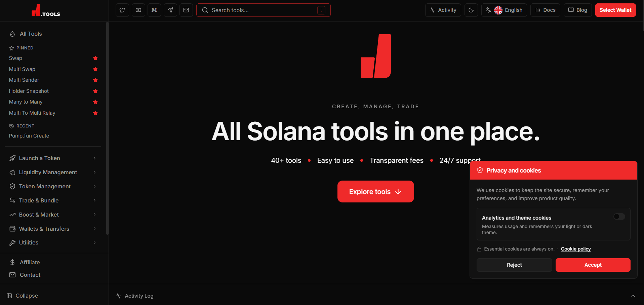Expand Liquidity Management category
The image size is (644, 305).
tap(53, 172)
